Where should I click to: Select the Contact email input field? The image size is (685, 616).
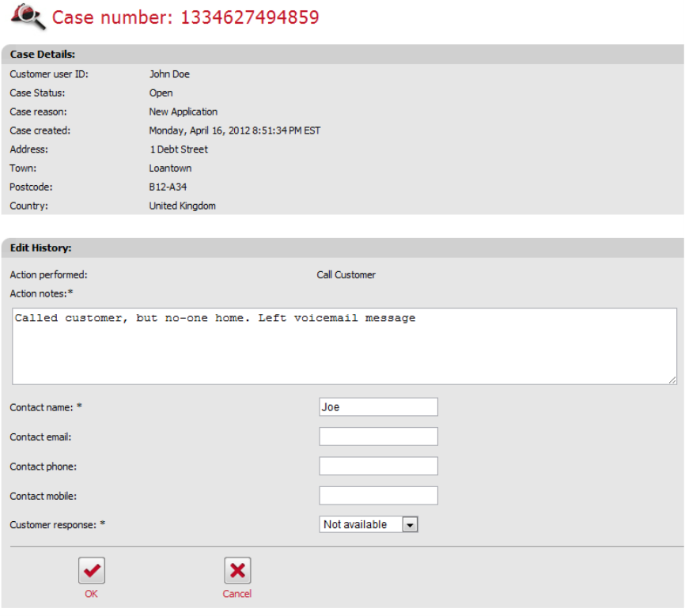point(378,436)
